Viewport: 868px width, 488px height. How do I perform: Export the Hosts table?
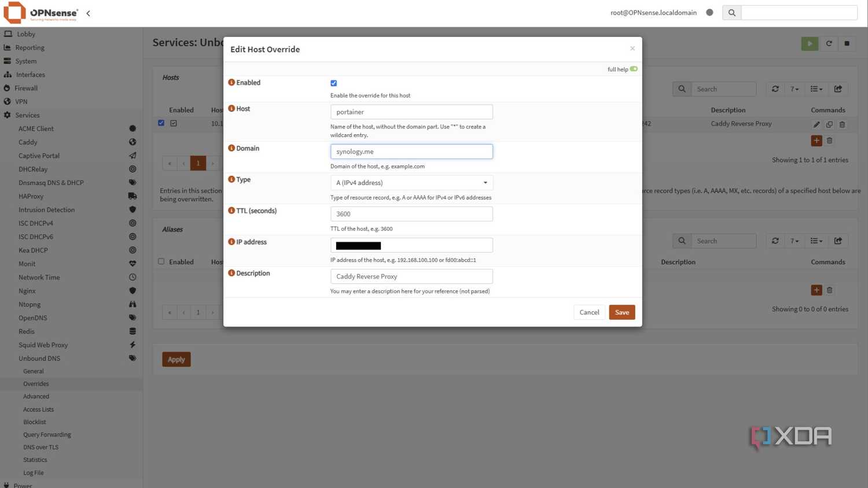838,89
